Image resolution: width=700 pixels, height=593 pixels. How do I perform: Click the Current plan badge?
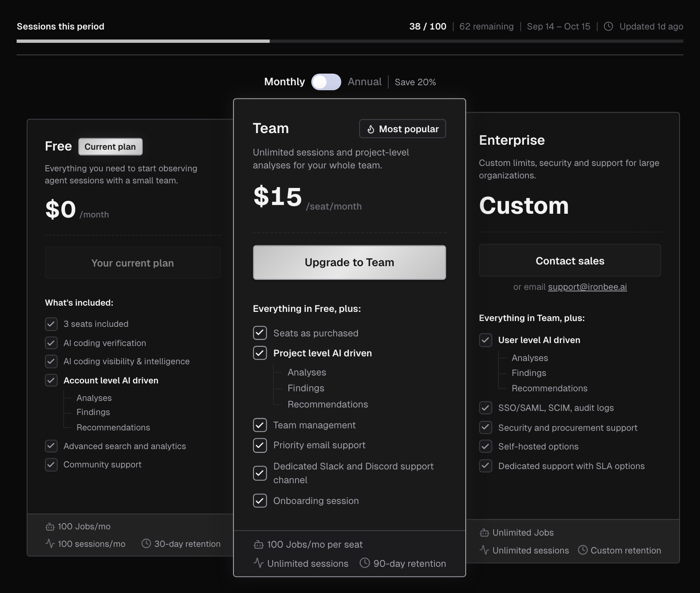(x=110, y=147)
